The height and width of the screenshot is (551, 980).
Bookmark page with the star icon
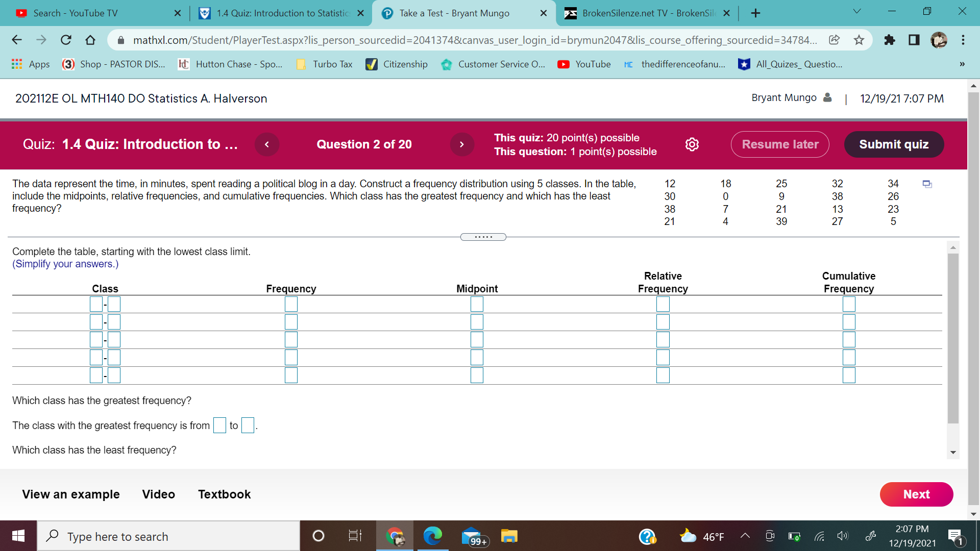(859, 40)
